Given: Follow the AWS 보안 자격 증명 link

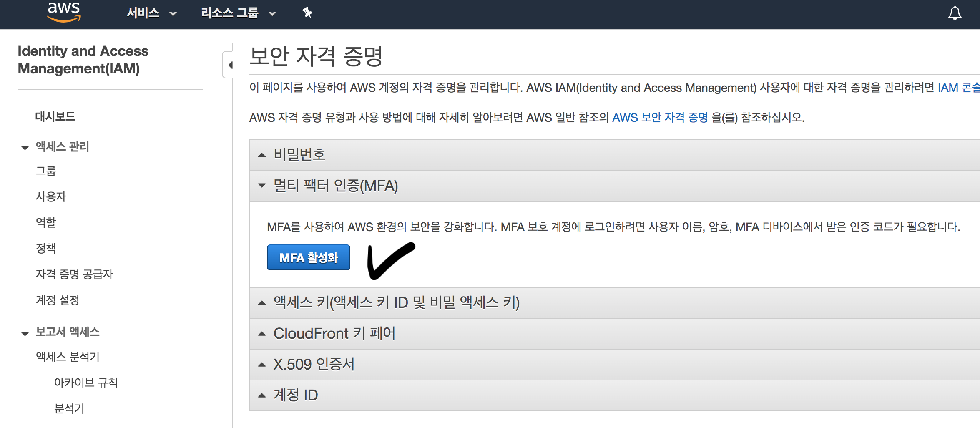Looking at the screenshot, I should [660, 118].
